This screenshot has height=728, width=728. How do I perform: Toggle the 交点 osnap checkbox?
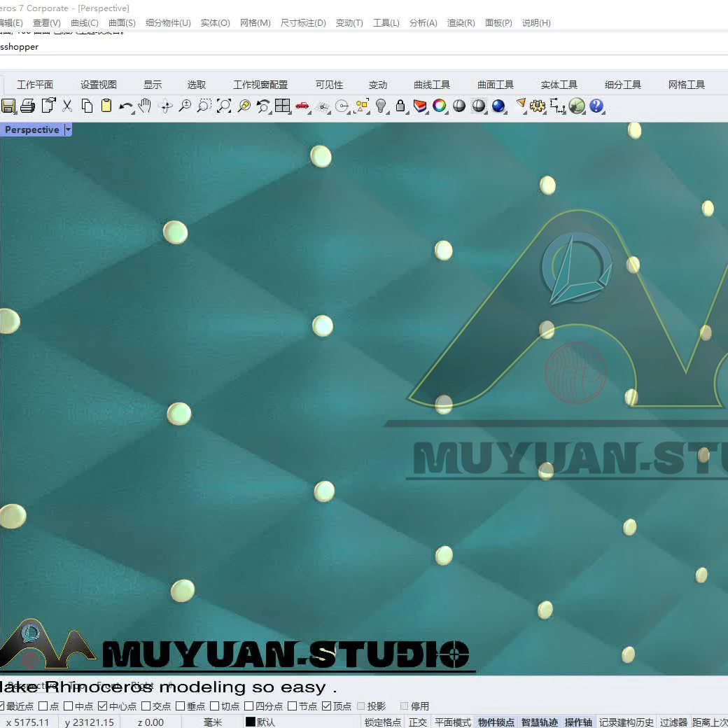146,706
